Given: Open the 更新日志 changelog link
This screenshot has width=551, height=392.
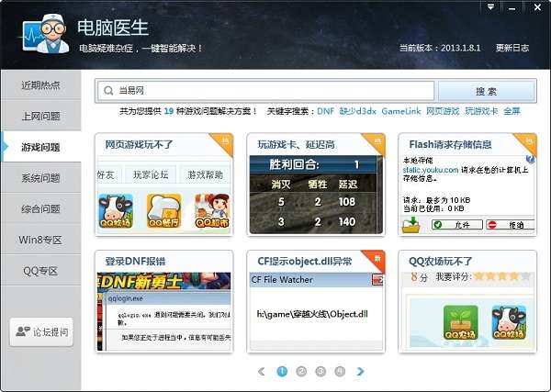Looking at the screenshot, I should point(512,48).
